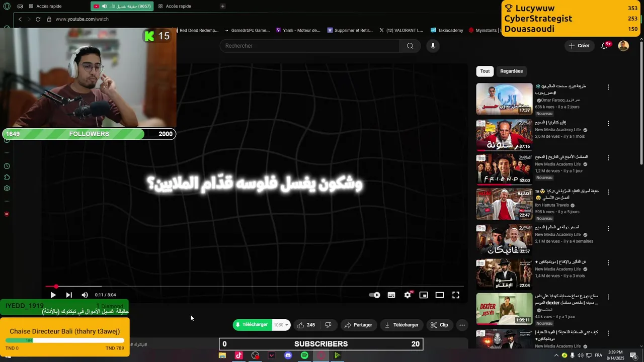The image size is (644, 362).
Task: Open the YouTube notifications bell
Action: click(605, 46)
